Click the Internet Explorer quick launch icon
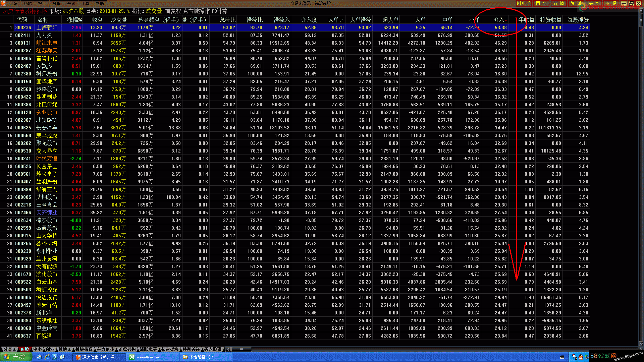This screenshot has height=362, width=644. pyautogui.click(x=47, y=357)
